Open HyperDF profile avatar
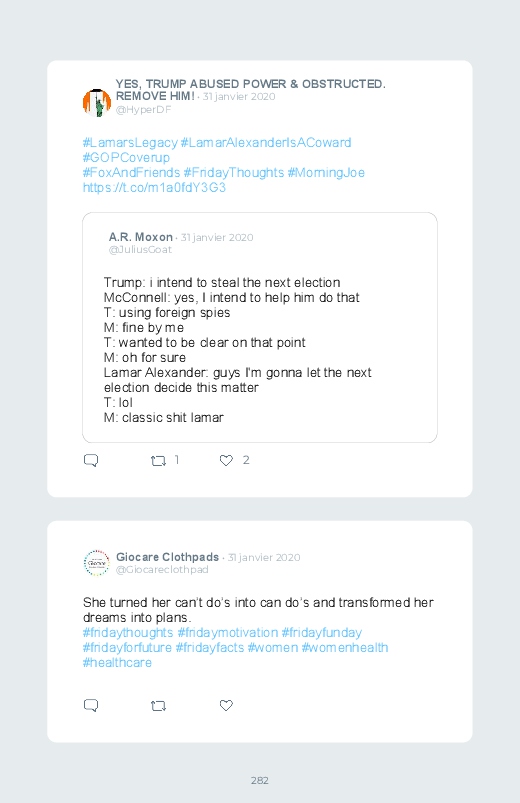The image size is (520, 803). point(97,102)
